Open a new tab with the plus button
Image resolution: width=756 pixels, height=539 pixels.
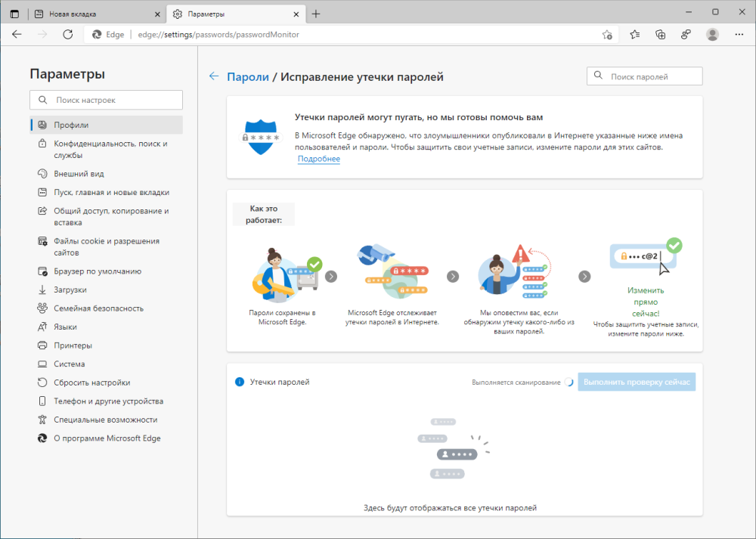click(316, 14)
